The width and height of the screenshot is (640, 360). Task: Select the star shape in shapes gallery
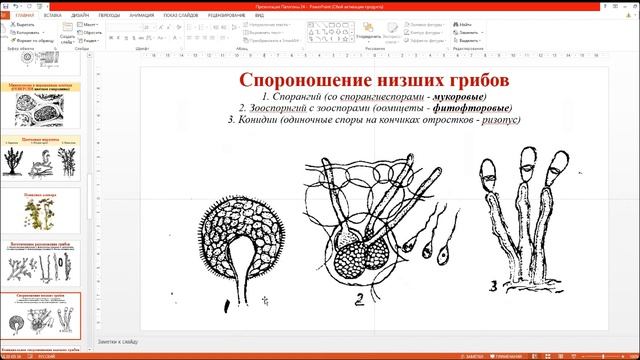(345, 39)
